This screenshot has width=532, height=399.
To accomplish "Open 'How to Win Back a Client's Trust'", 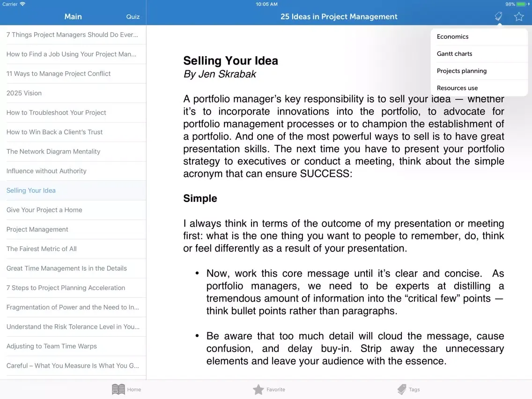I will click(73, 132).
